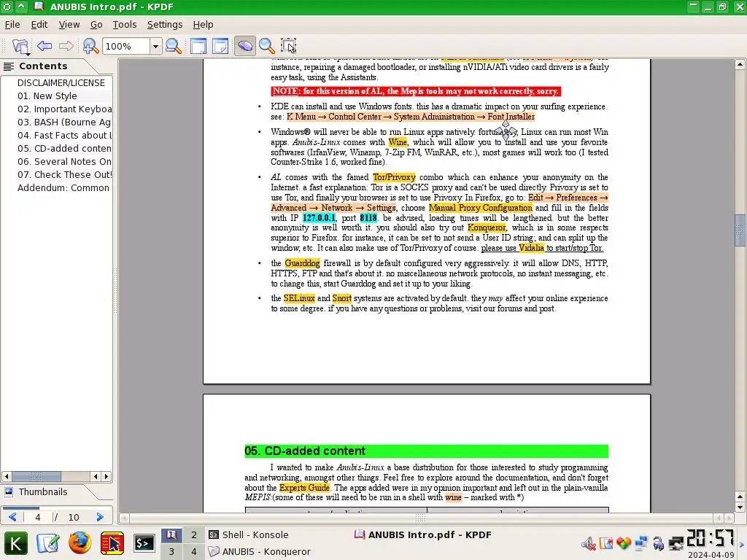
Task: Open the Tools menu
Action: point(124,24)
